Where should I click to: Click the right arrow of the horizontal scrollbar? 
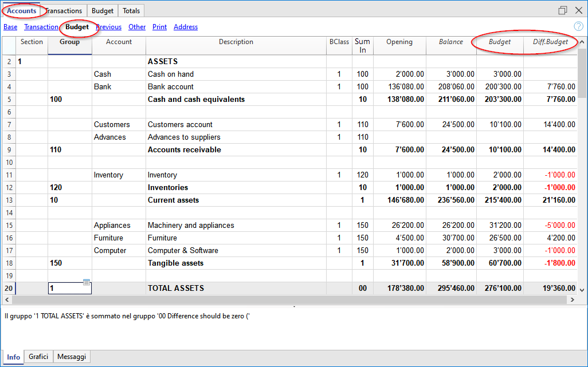[573, 299]
